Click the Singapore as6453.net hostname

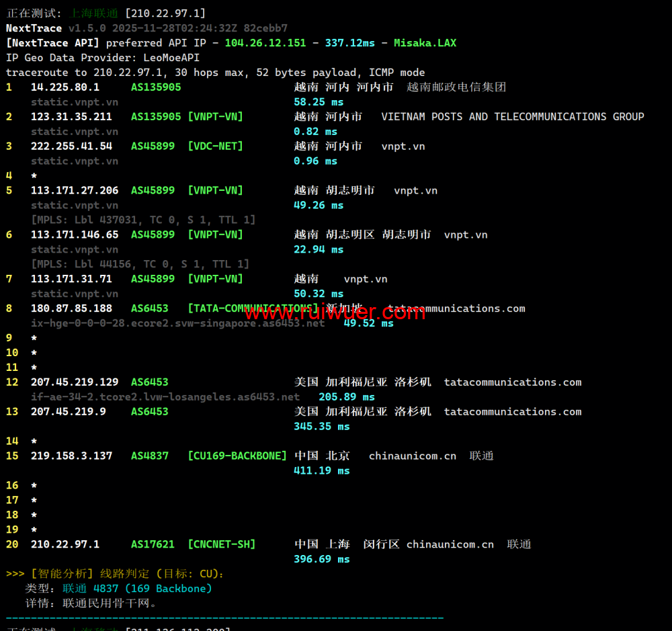tap(177, 323)
